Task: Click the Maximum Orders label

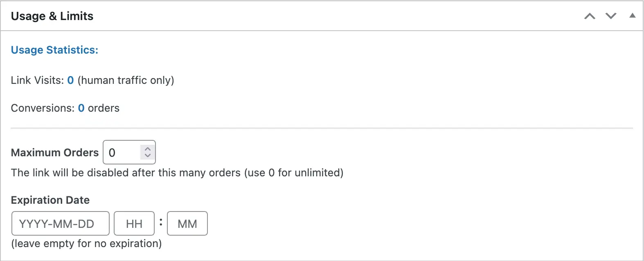Action: [x=55, y=153]
